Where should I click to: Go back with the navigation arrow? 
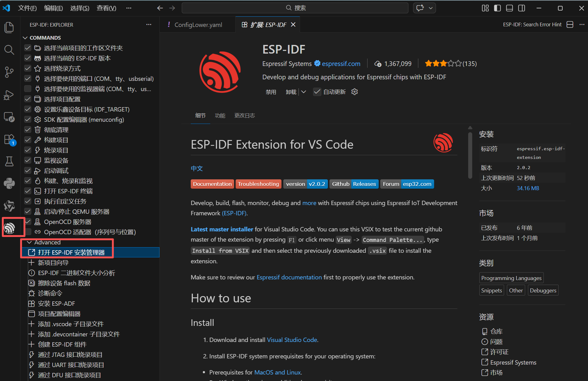click(x=160, y=8)
